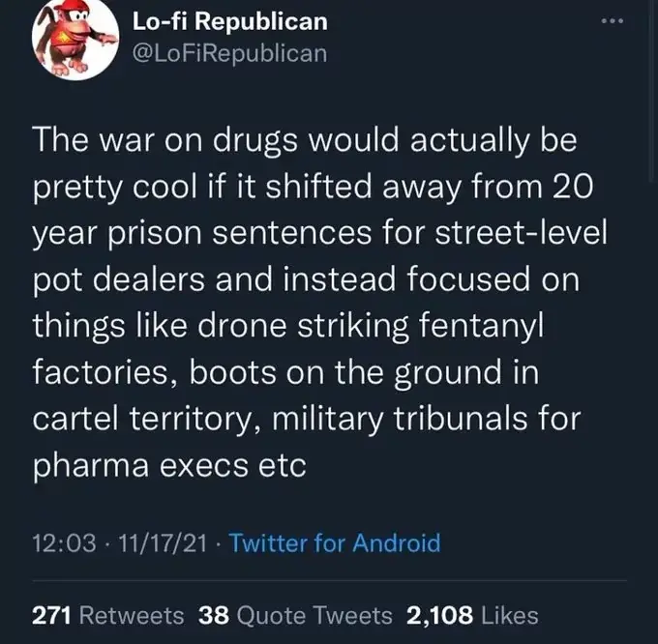Open the Diddy Kong profile avatar
The height and width of the screenshot is (644, 658).
[x=75, y=38]
